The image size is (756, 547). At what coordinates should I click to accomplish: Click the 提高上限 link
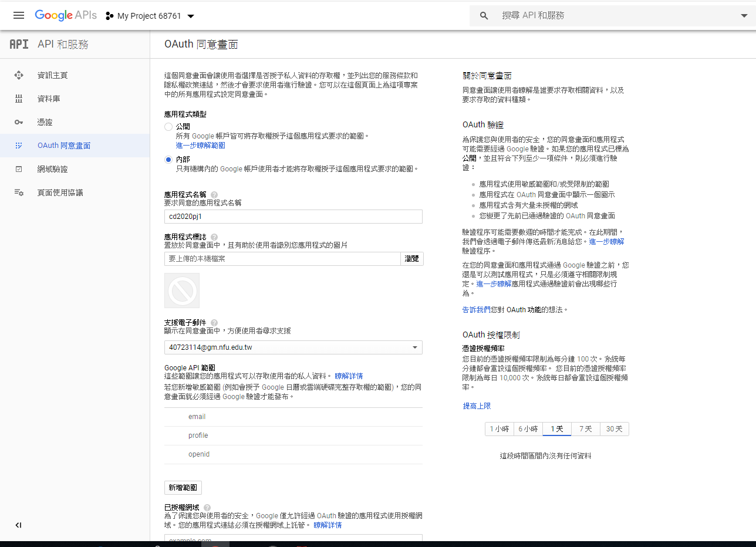[x=477, y=406]
